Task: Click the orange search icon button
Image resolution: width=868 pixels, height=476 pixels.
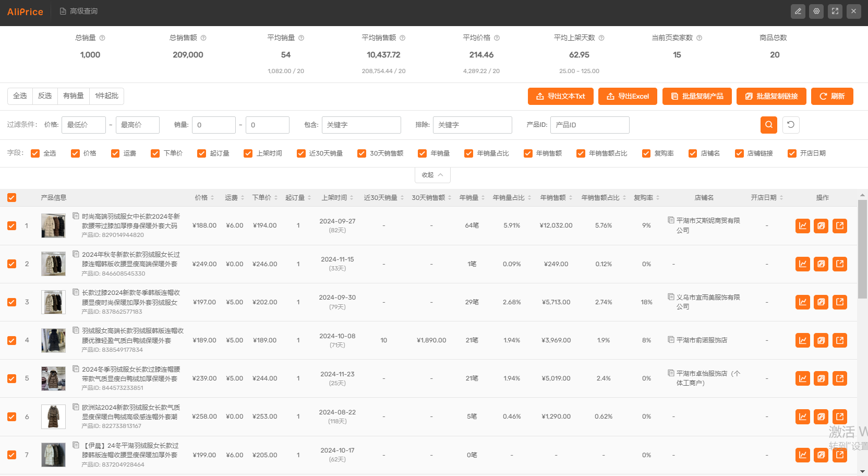Action: coord(769,125)
